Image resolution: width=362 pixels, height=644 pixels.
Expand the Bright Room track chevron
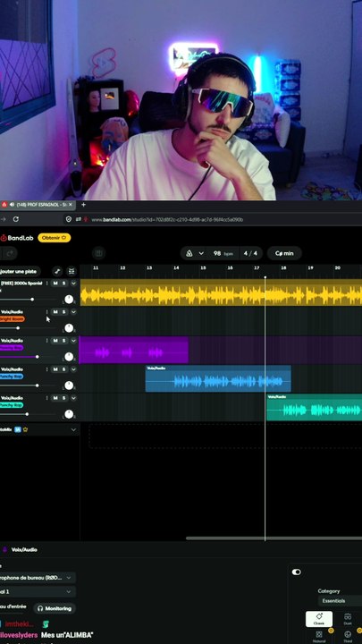73,312
